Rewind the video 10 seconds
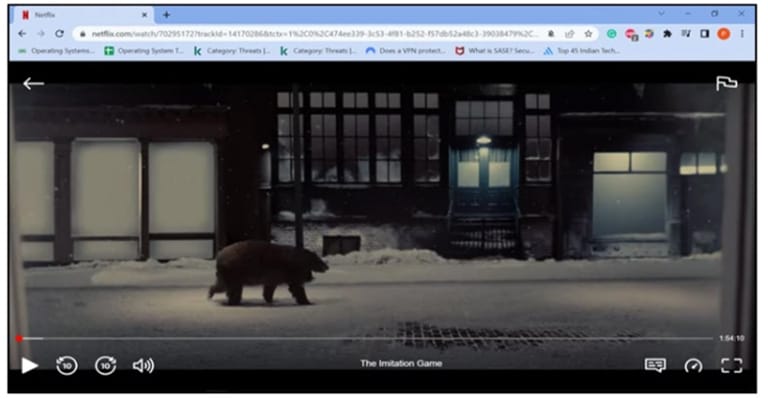This screenshot has height=399, width=768. [67, 365]
